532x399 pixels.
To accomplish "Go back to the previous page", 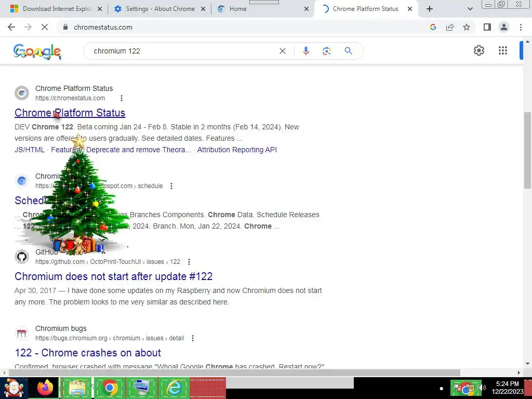I will click(x=11, y=27).
